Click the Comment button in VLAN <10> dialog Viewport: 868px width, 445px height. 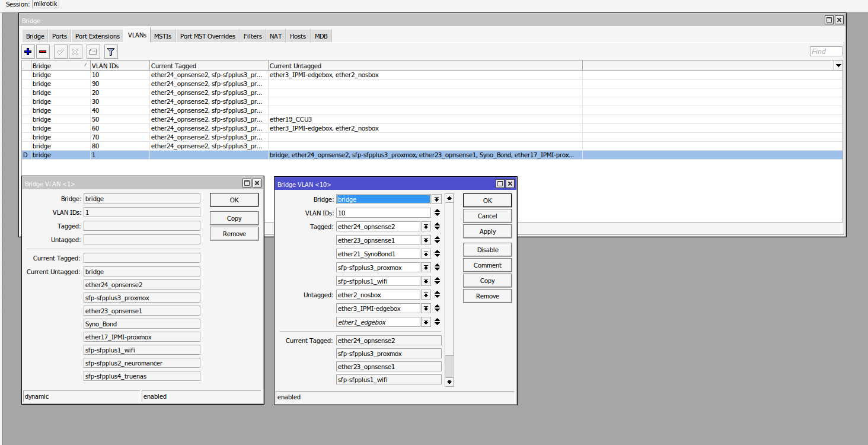(x=487, y=265)
